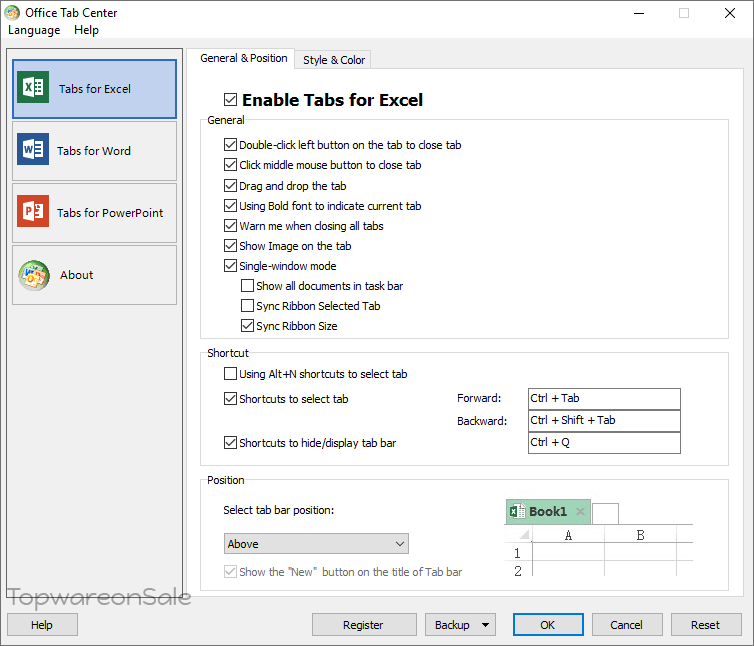The image size is (754, 646).
Task: Click the Book1 tab in position preview
Action: [x=548, y=511]
